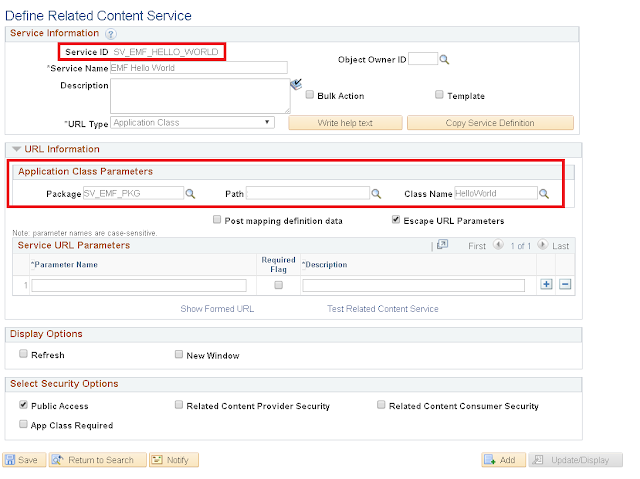Check the Required Flag in row 1
The image size is (640, 479).
(x=279, y=285)
